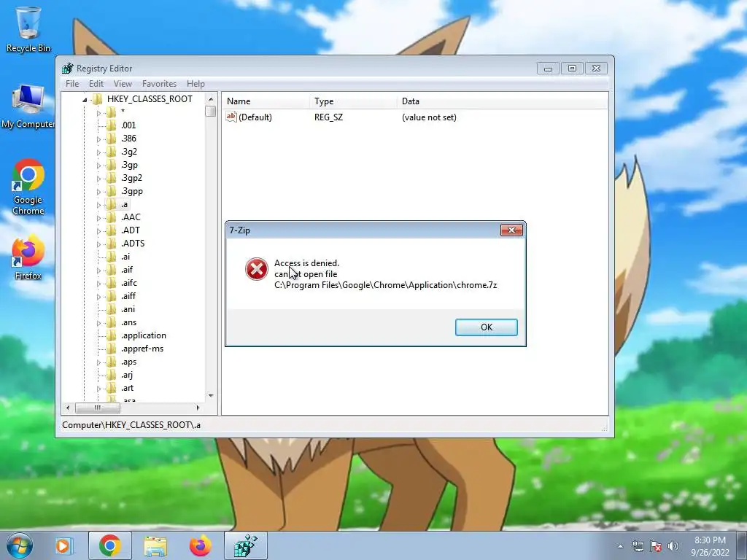
Task: Click the .AAC key folder icon
Action: [x=112, y=217]
